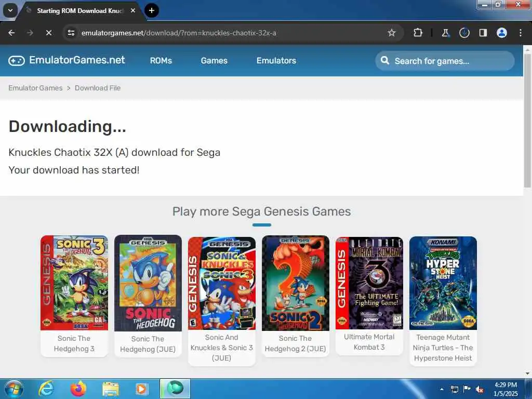Viewport: 532px width, 399px height.
Task: Open Hyperstone Heist turtles cover
Action: (443, 283)
